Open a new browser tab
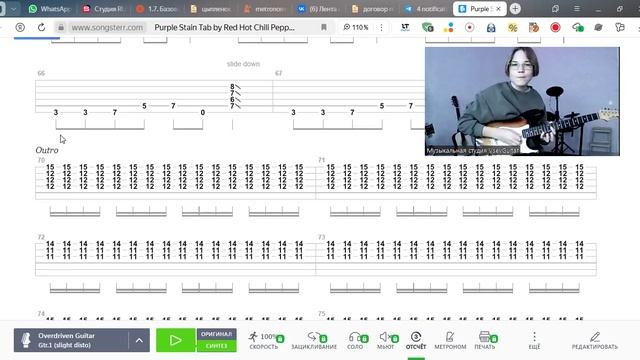 pos(515,9)
